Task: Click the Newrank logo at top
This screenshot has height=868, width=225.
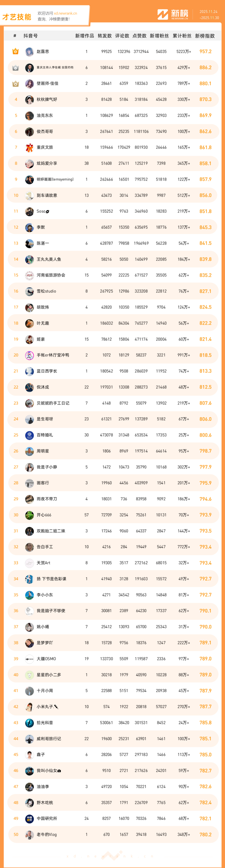Action: pyautogui.click(x=173, y=14)
